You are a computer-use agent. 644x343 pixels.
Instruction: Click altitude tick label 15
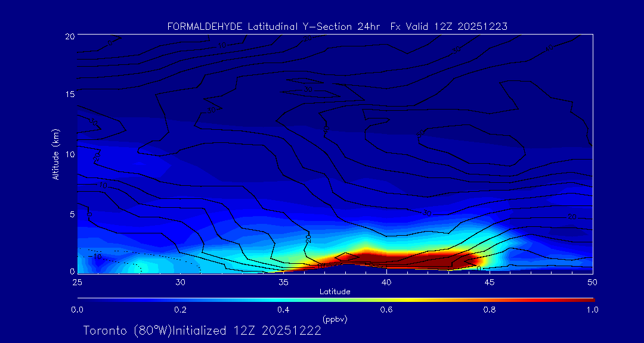click(69, 94)
